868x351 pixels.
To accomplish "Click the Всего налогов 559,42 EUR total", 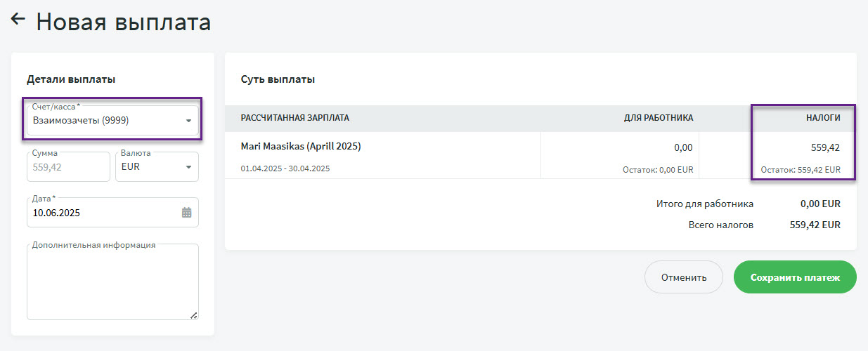I will 765,225.
